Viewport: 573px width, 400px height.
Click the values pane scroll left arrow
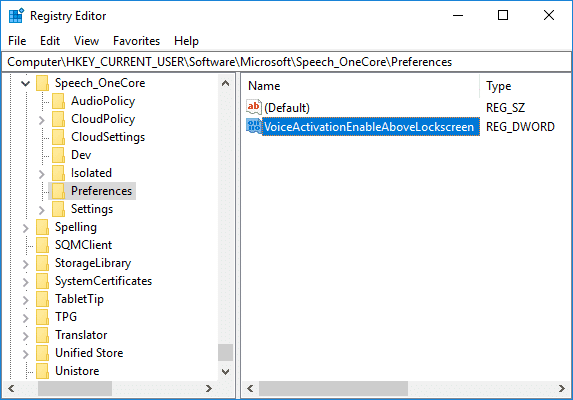(250, 388)
